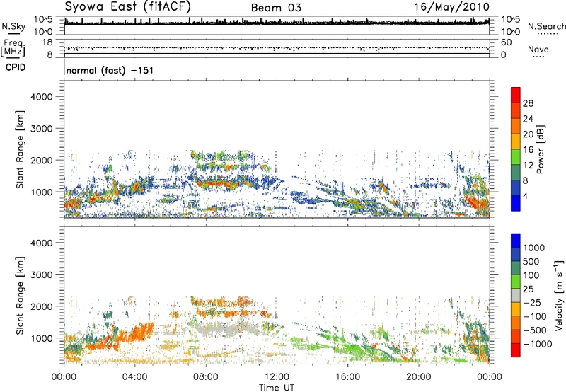Click the 'Freq. [MHz]' axis label

click(13, 48)
